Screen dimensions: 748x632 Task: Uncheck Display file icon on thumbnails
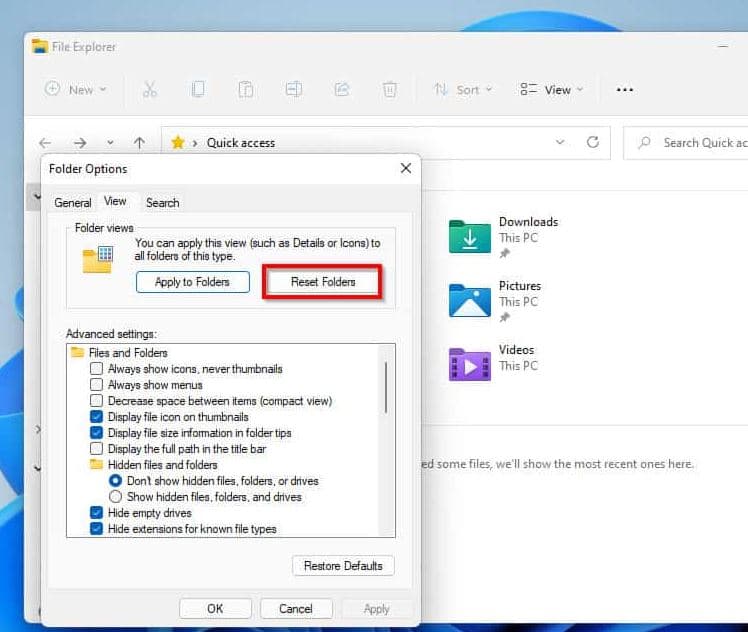tap(96, 417)
